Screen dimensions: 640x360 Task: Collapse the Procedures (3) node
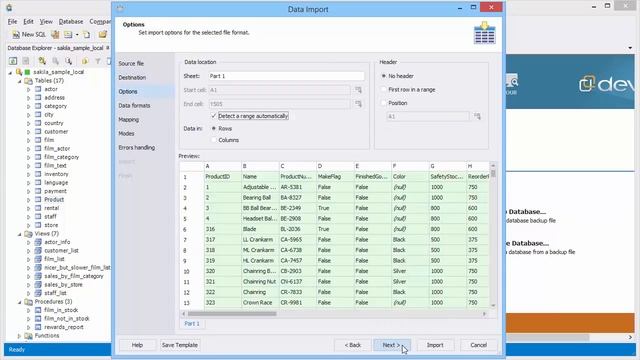coord(19,302)
